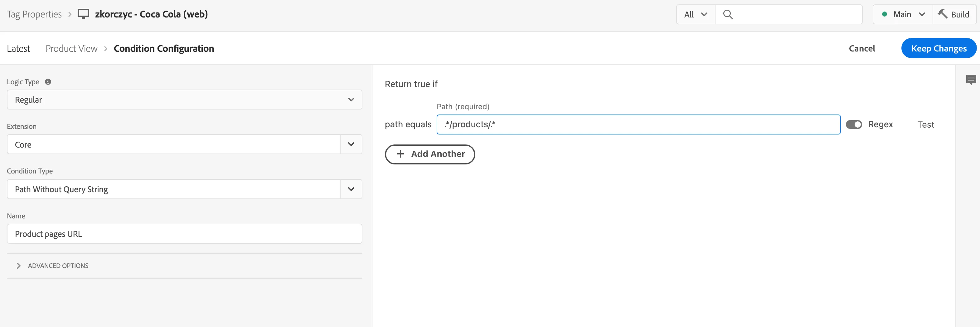Open the Extension dropdown arrow

tap(351, 144)
